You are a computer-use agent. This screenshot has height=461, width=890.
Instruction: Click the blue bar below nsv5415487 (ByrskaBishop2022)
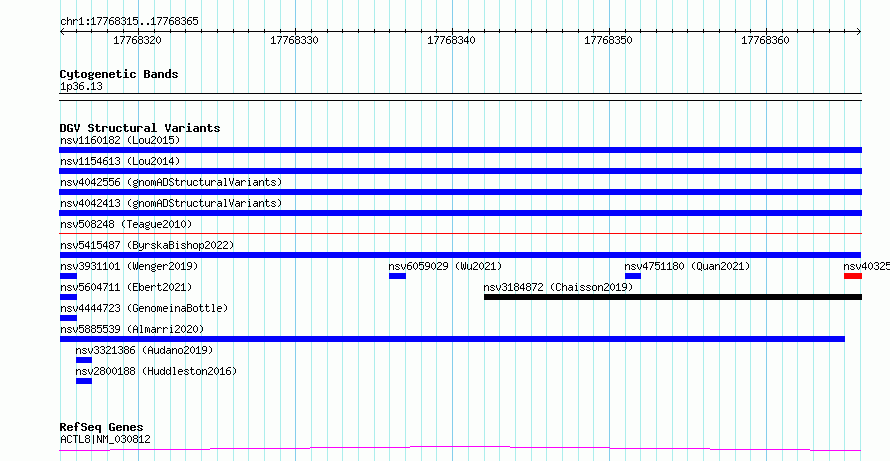pos(460,255)
